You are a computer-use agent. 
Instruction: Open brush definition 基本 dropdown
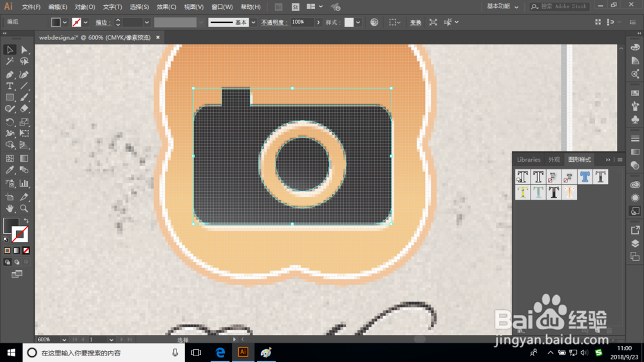(x=253, y=22)
